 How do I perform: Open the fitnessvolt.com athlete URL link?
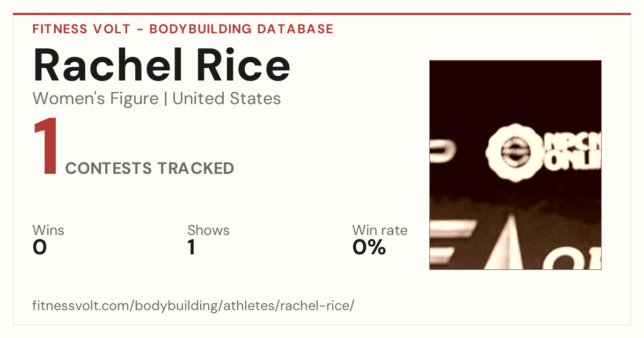(193, 306)
